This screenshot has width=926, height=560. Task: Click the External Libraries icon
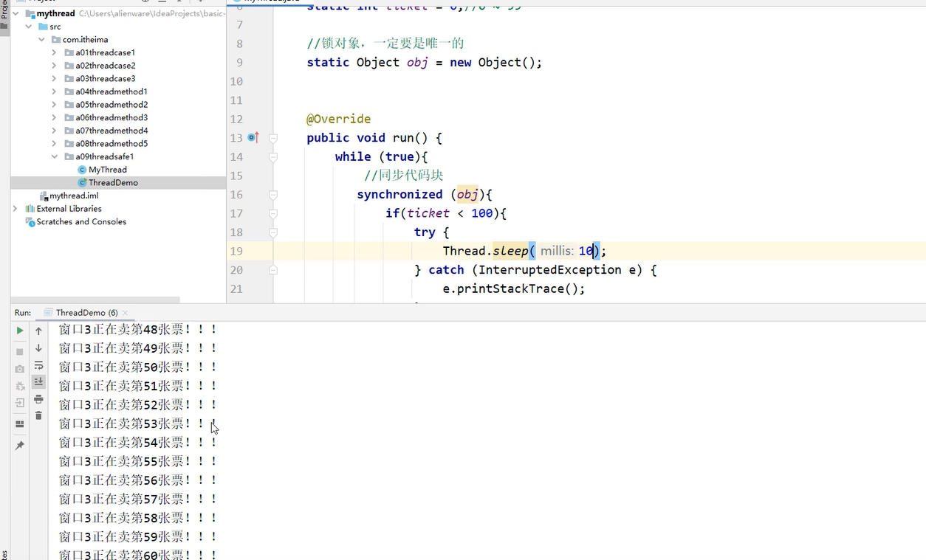click(30, 209)
